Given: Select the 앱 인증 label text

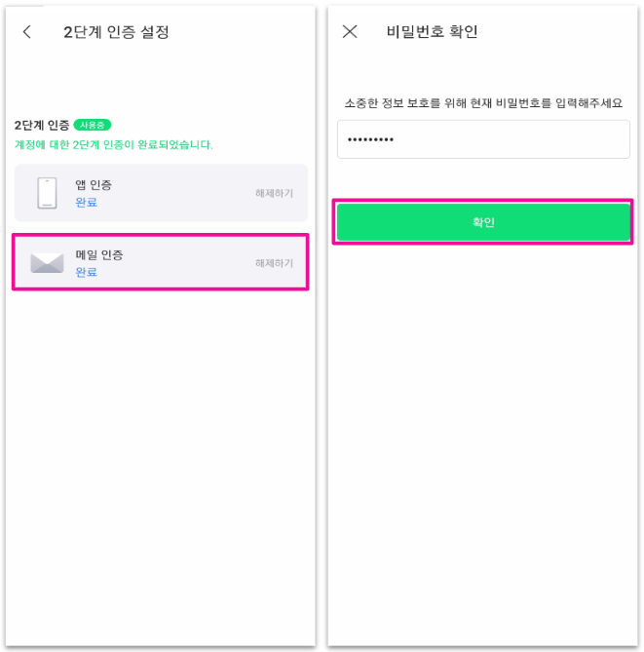Looking at the screenshot, I should click(x=94, y=185).
